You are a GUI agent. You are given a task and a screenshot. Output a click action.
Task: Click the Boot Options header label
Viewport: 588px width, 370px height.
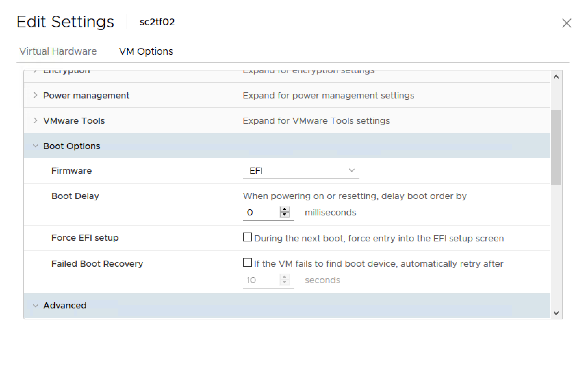pyautogui.click(x=72, y=146)
